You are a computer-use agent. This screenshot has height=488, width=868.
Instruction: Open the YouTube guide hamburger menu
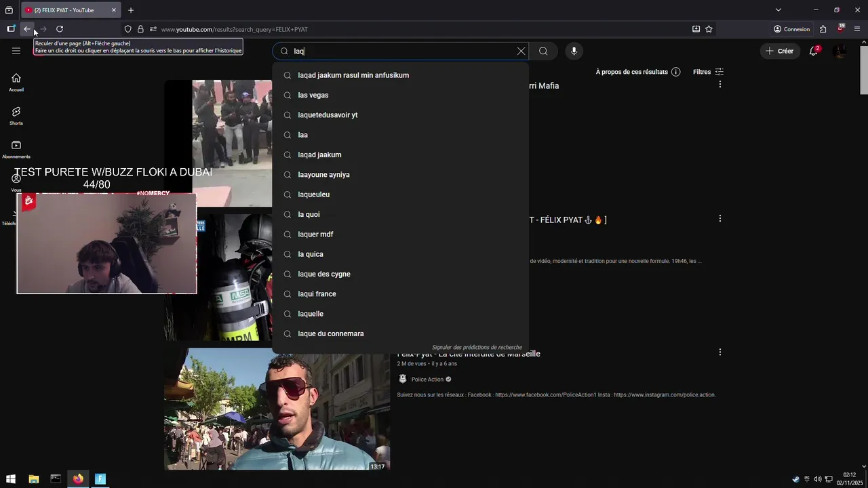16,51
